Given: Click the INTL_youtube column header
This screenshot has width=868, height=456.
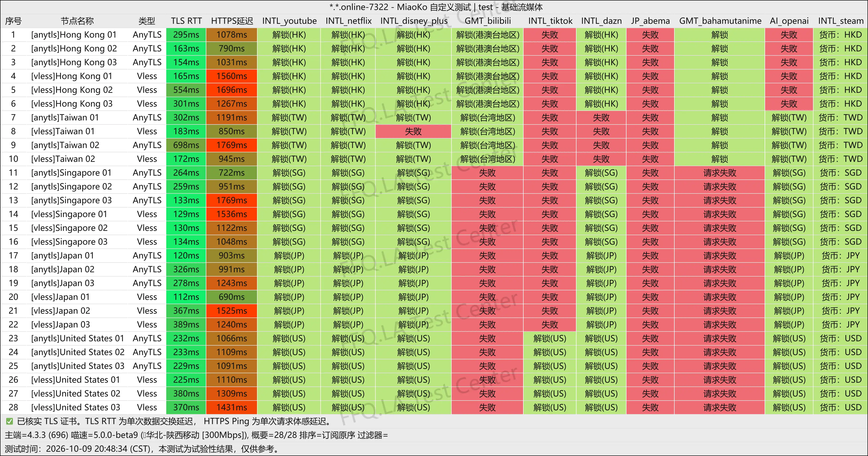Looking at the screenshot, I should [289, 21].
